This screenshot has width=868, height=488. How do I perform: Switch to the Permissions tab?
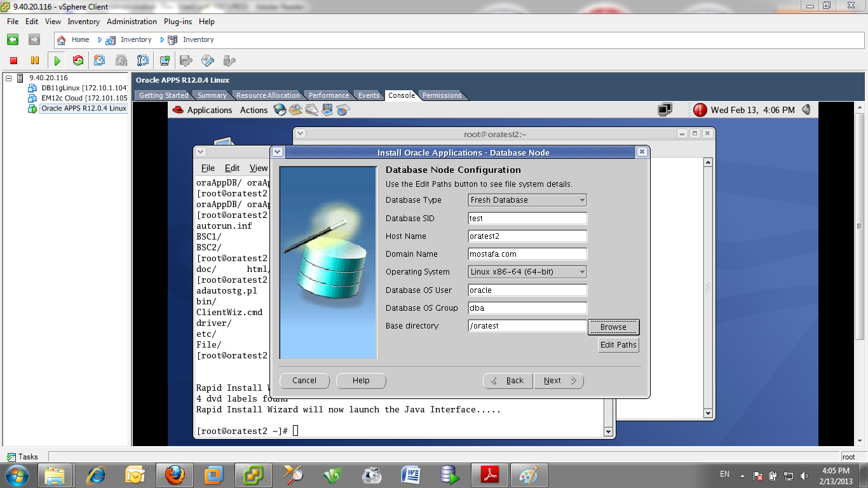coord(442,95)
